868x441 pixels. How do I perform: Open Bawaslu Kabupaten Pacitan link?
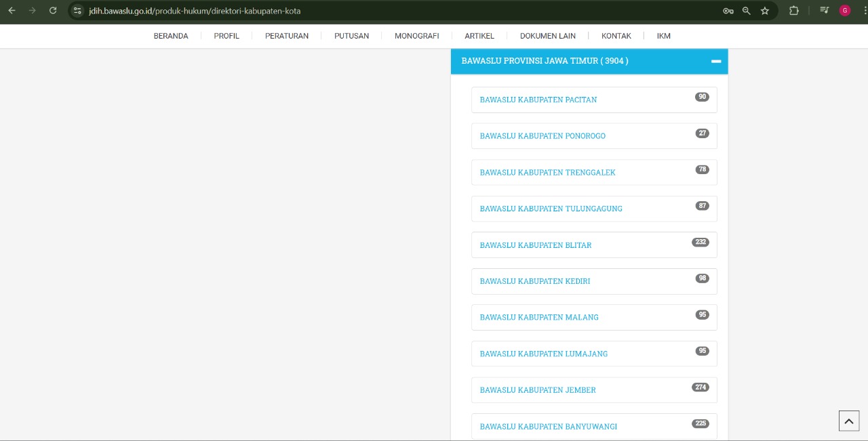point(538,100)
